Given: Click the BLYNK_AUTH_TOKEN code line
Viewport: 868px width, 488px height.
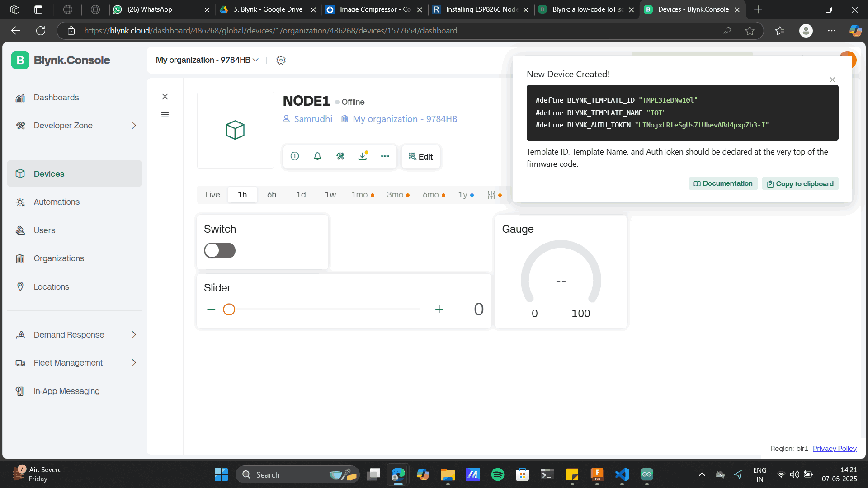Looking at the screenshot, I should tap(652, 125).
